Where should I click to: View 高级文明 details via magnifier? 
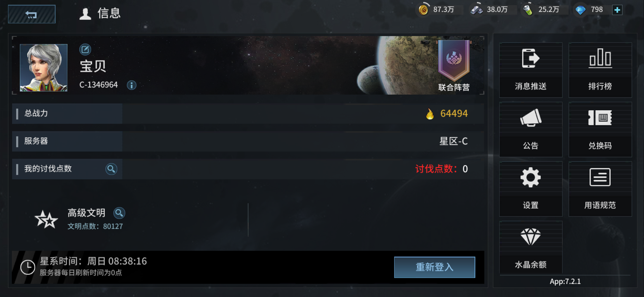[119, 213]
